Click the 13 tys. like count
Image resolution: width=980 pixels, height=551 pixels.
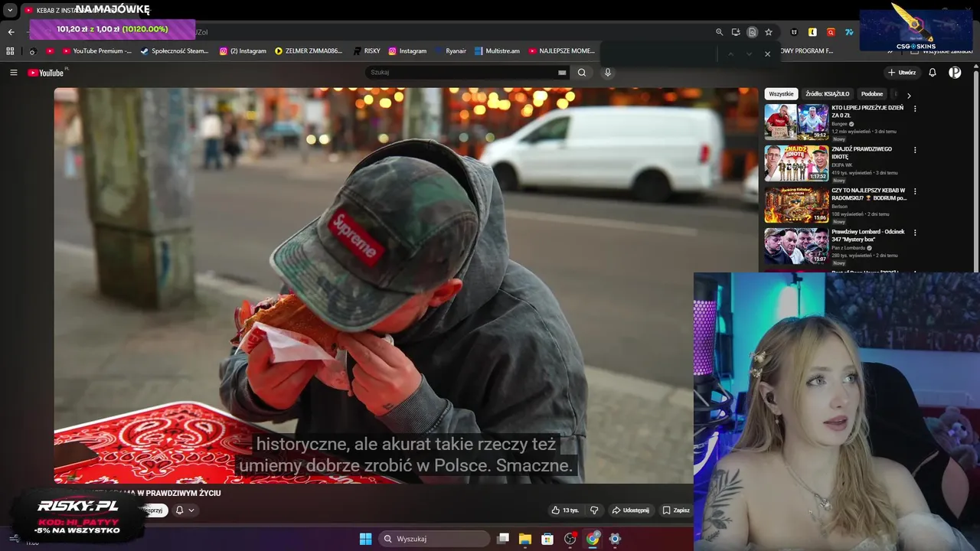pos(571,510)
